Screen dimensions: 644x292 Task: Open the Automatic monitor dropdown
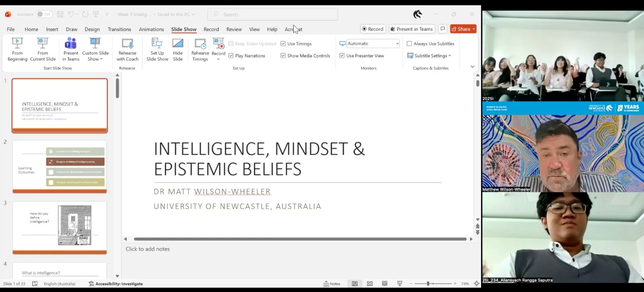(x=397, y=44)
